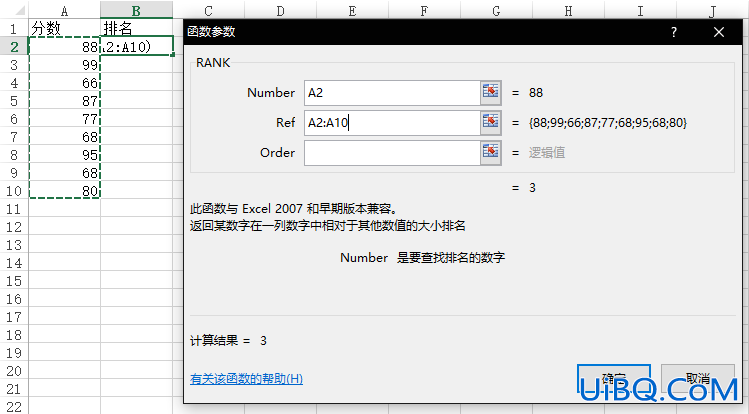The width and height of the screenshot is (749, 414).
Task: Click the 函数参数 dialog title
Action: pyautogui.click(x=211, y=32)
